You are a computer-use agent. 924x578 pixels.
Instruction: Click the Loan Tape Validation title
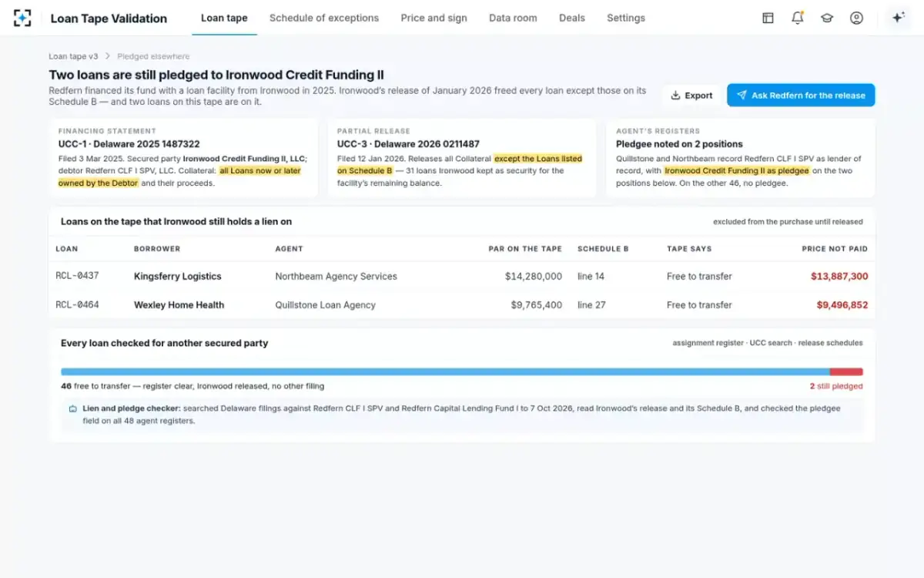point(109,18)
